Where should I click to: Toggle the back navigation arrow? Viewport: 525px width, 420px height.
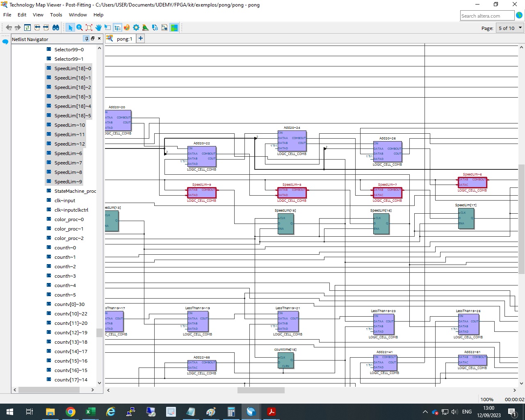[x=9, y=27]
